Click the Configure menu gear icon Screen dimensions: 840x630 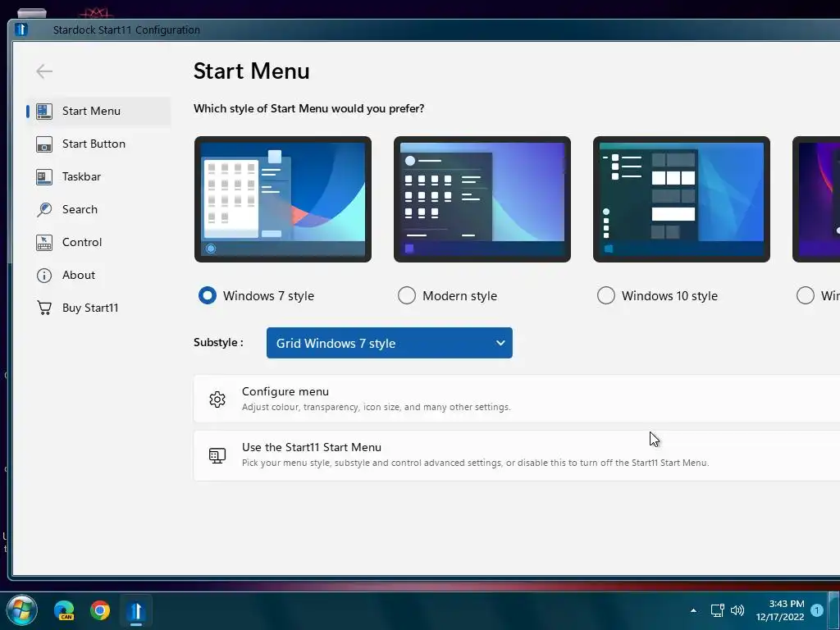(x=217, y=399)
